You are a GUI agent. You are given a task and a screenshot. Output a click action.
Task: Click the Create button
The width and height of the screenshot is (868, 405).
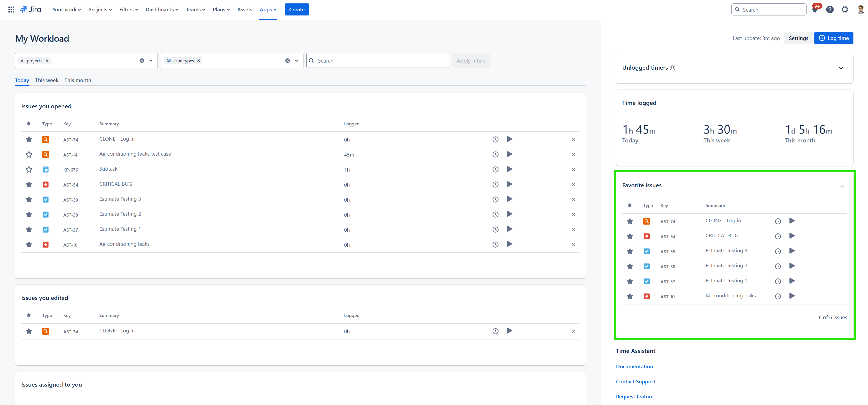(x=297, y=9)
